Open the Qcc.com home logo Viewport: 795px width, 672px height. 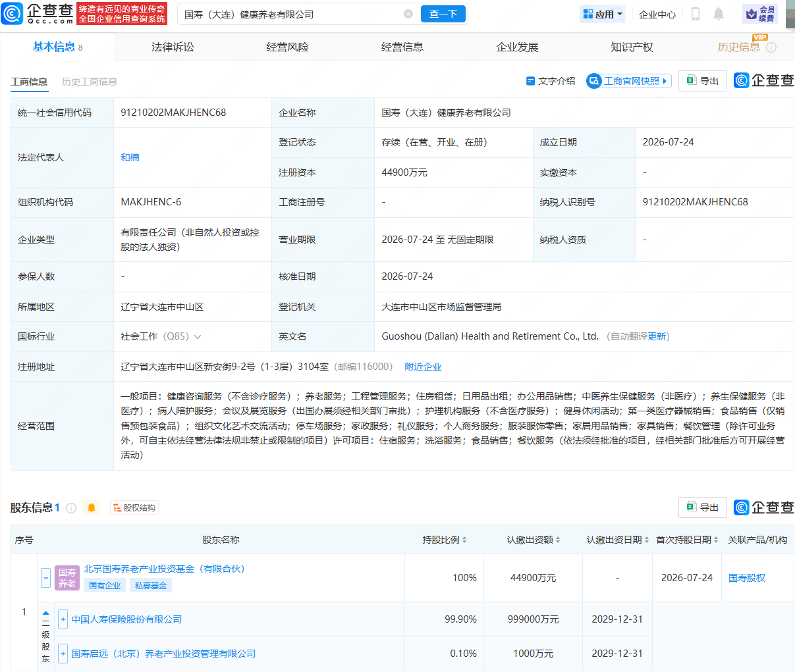(38, 14)
